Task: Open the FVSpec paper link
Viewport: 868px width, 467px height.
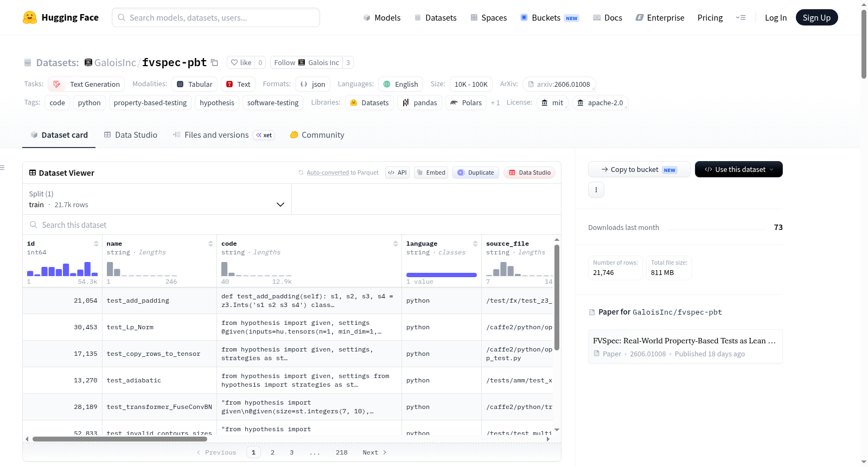Action: pos(685,347)
